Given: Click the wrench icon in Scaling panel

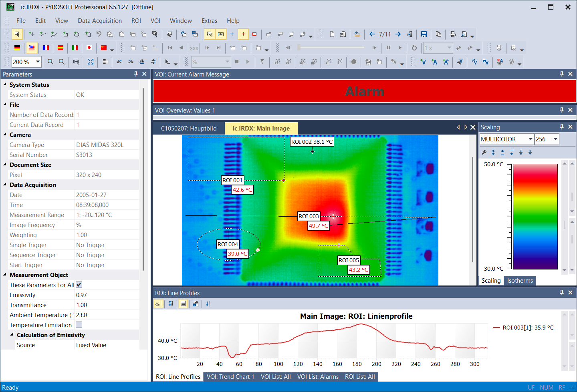Looking at the screenshot, I should pyautogui.click(x=484, y=152).
